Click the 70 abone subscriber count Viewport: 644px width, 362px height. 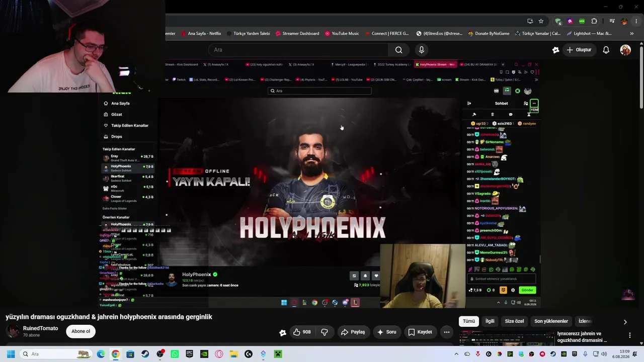pyautogui.click(x=31, y=335)
